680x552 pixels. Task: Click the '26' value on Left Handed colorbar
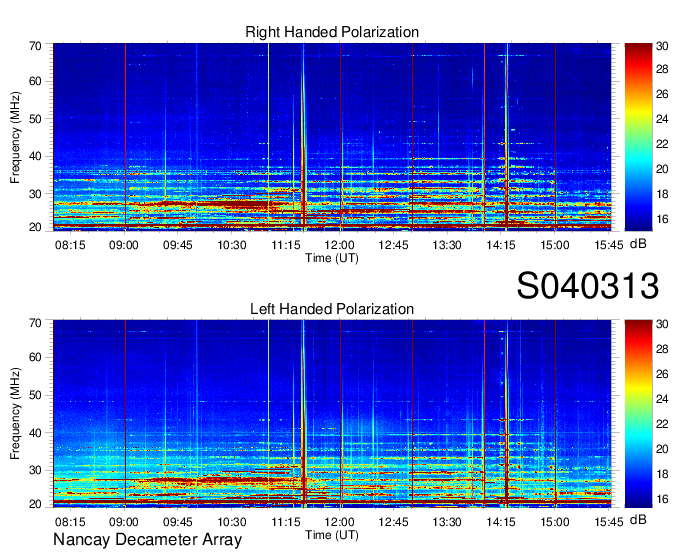coord(662,374)
